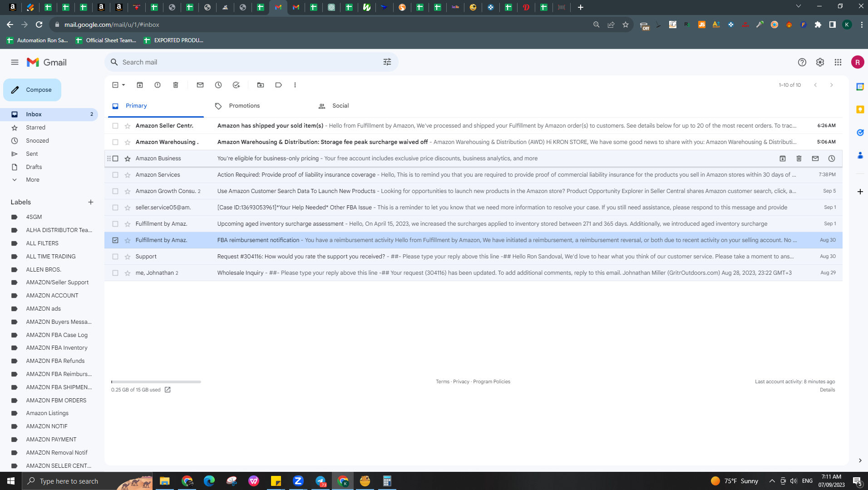Open the More actions three-dot menu
Image resolution: width=868 pixels, height=490 pixels.
pos(295,85)
